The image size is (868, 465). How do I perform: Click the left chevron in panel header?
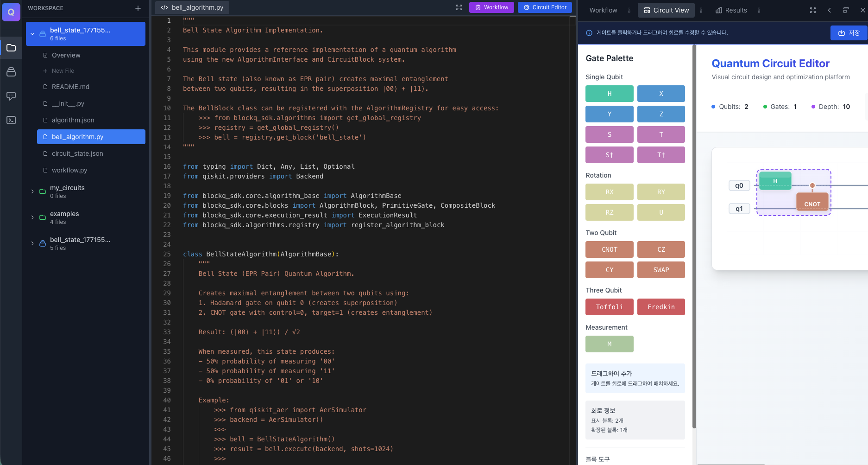(830, 10)
